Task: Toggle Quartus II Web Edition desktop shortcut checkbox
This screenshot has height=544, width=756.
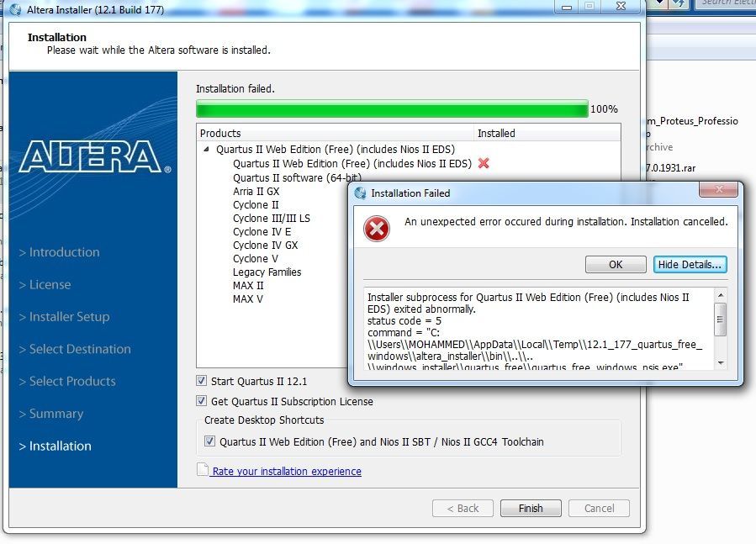Action: coord(209,441)
